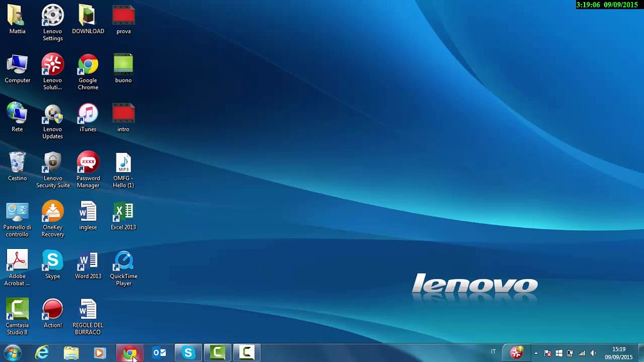644x362 pixels.
Task: Click the Get Windows 10 tray icon
Action: pos(559,353)
